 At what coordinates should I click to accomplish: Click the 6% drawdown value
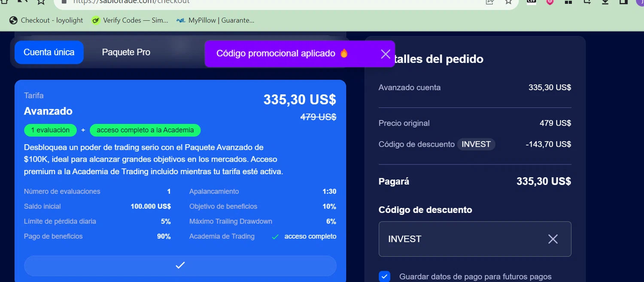point(331,221)
